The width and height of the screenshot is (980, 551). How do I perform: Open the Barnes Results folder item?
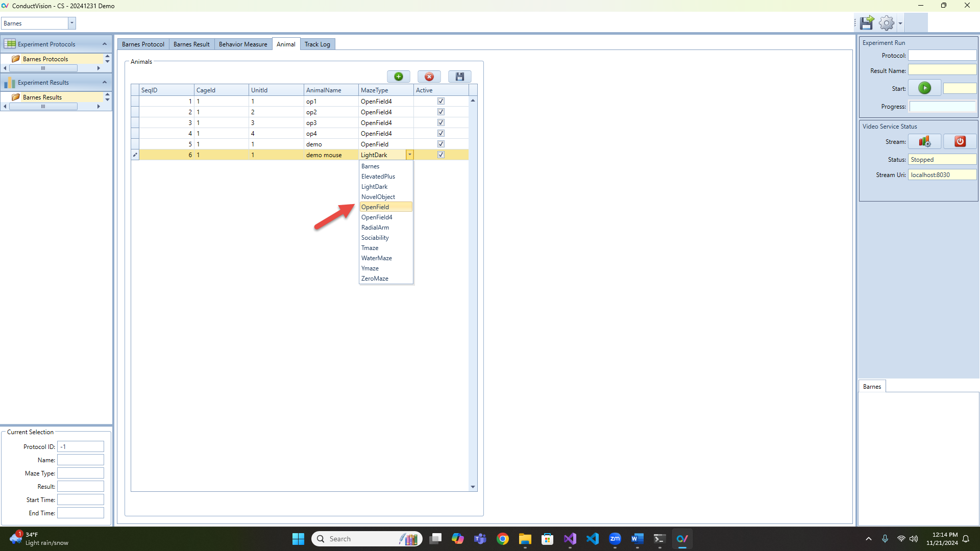(x=42, y=97)
